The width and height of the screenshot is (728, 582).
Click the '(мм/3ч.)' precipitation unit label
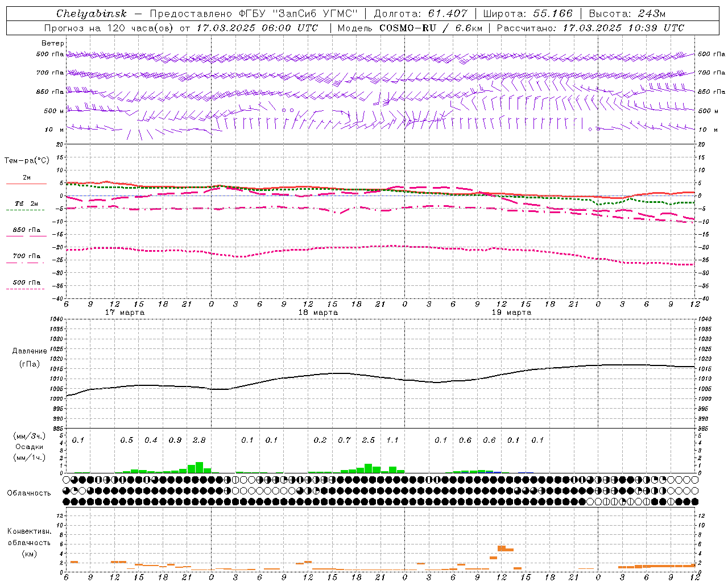click(30, 436)
